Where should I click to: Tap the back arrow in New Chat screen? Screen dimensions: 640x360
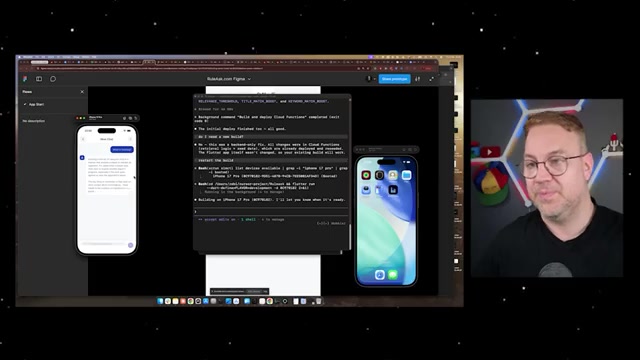(x=83, y=139)
